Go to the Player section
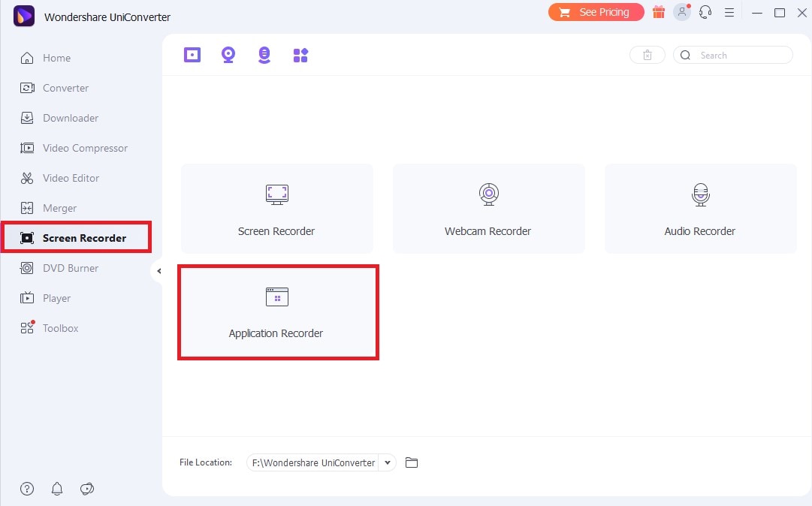Viewport: 812px width, 506px height. tap(46, 298)
